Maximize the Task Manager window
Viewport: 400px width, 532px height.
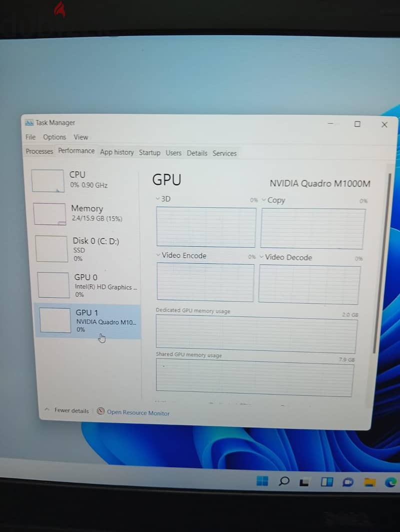[357, 124]
